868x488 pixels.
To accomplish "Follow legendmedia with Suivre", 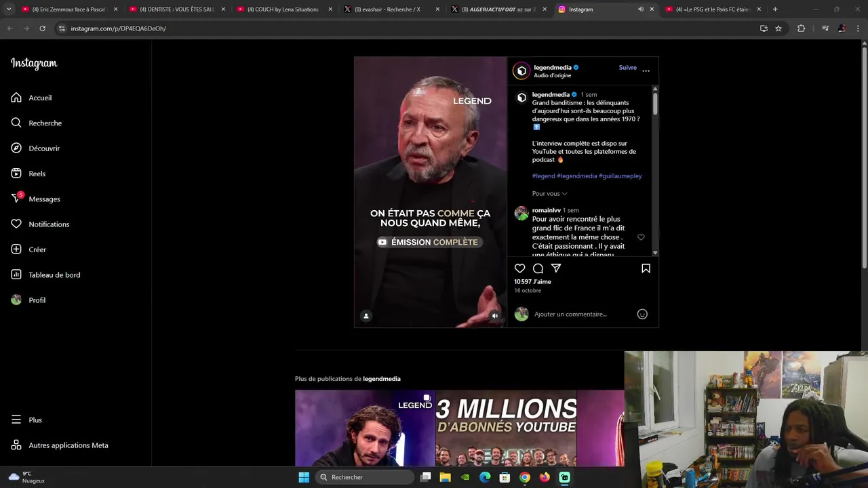I will 628,68.
